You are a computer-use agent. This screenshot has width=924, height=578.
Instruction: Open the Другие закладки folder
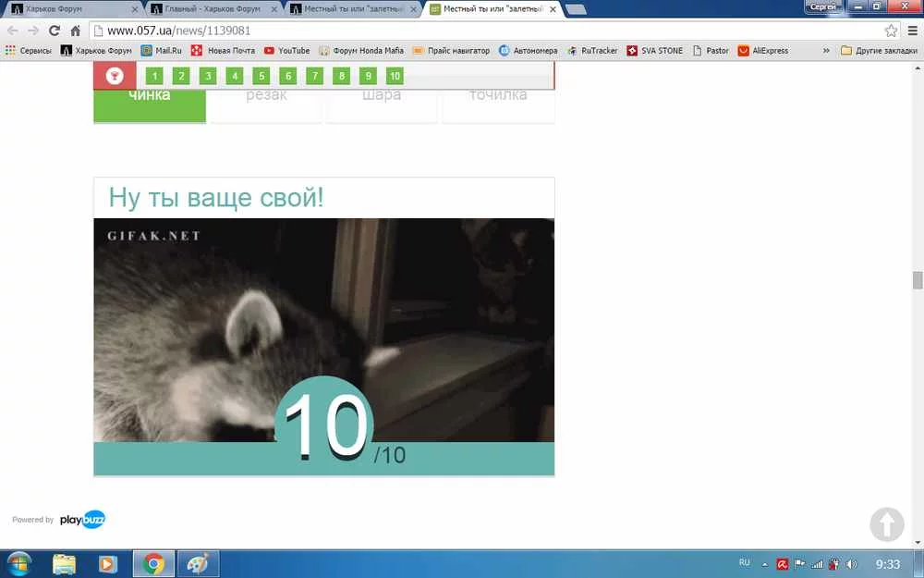click(x=879, y=51)
